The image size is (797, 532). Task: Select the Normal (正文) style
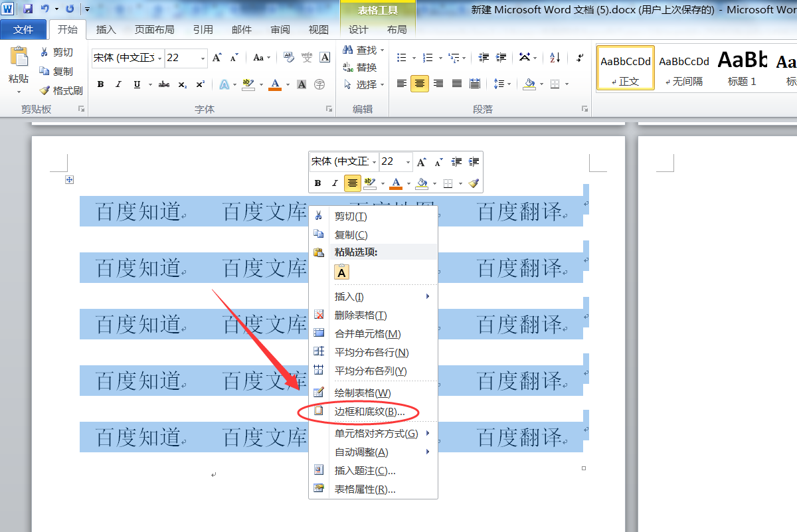click(626, 68)
